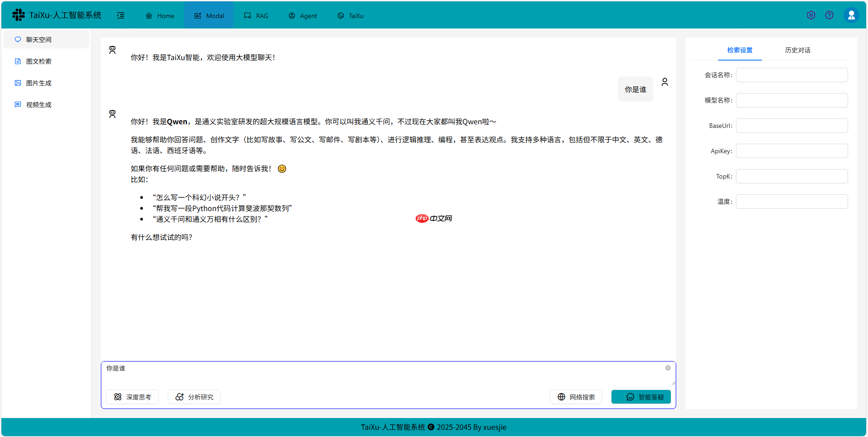The height and width of the screenshot is (437, 868).
Task: Open 图片生成 from the left sidebar
Action: tap(39, 83)
